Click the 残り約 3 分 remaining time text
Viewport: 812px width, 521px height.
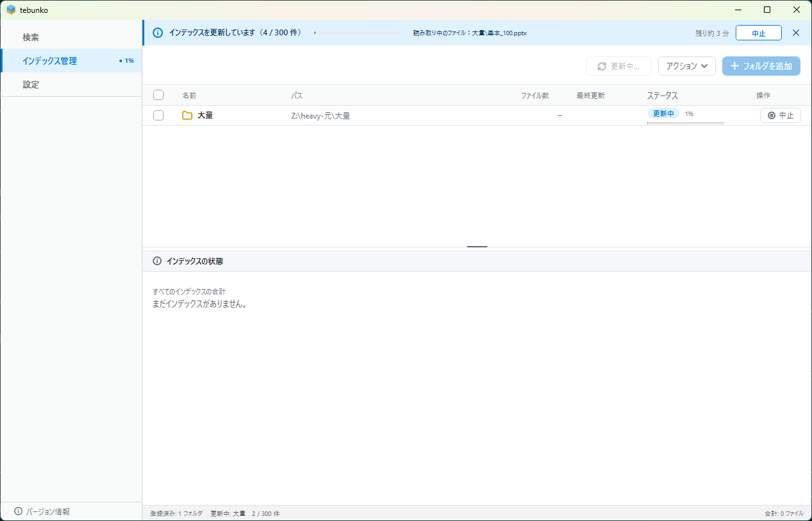point(711,33)
